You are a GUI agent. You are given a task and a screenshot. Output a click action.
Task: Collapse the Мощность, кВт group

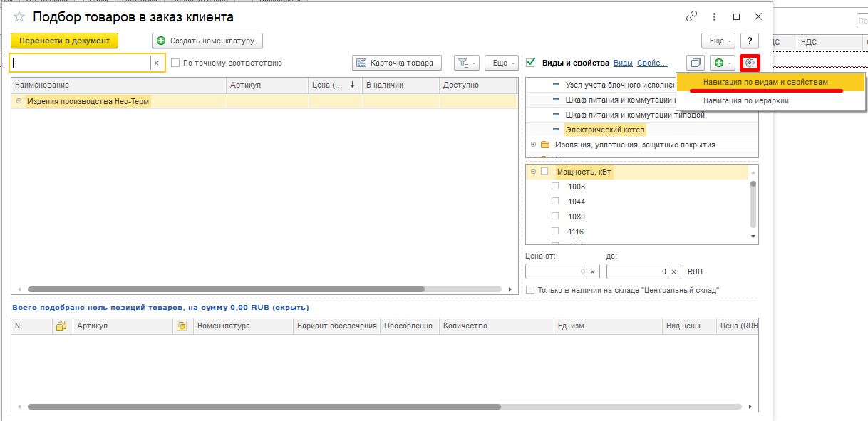(533, 171)
